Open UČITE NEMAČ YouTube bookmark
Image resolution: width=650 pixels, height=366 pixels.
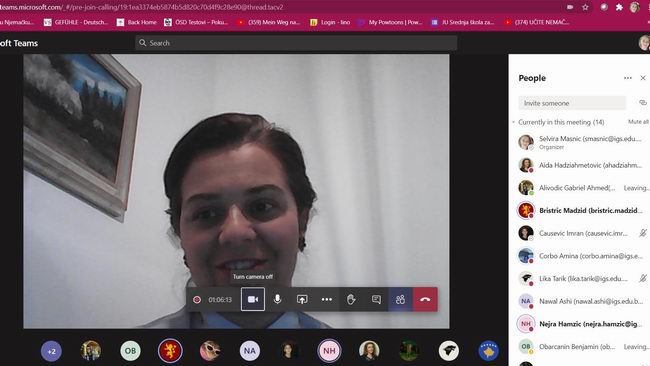point(537,22)
